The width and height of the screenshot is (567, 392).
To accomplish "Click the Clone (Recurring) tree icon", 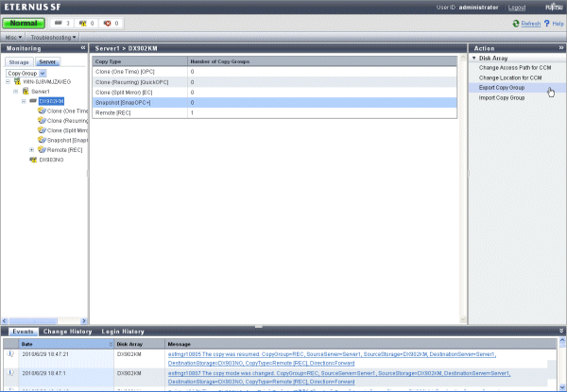I will (42, 120).
